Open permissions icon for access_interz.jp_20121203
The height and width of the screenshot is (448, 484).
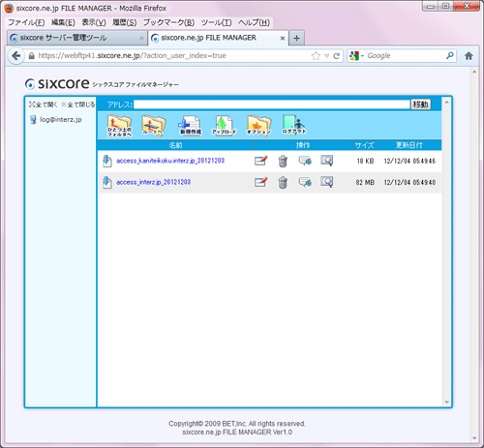pyautogui.click(x=305, y=182)
